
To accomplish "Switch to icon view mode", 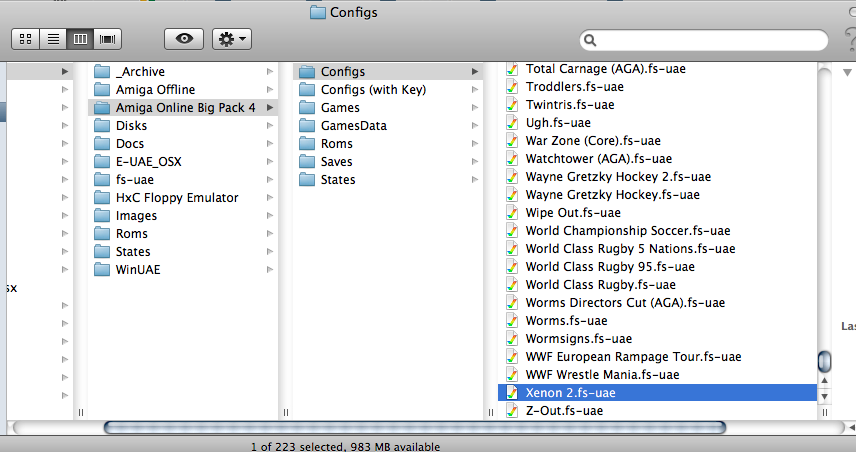I will point(26,39).
